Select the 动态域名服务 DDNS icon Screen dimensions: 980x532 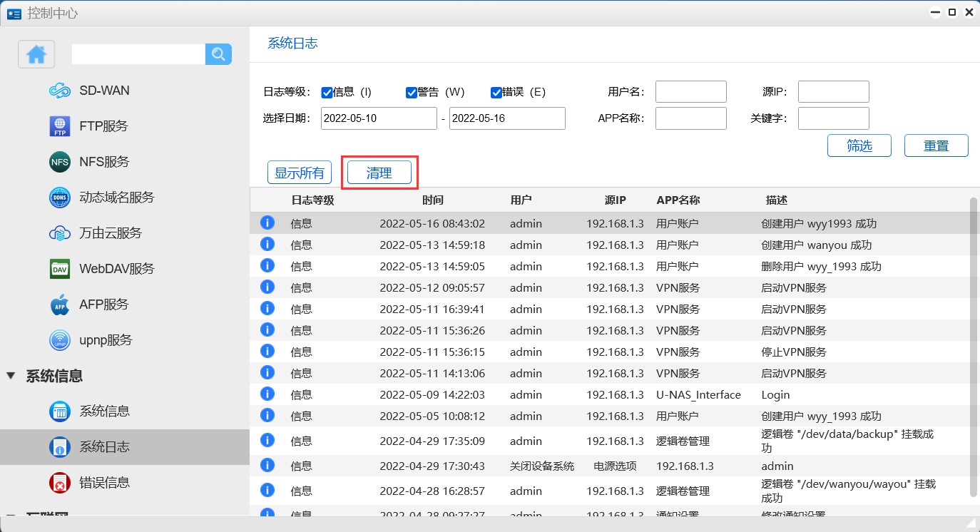coord(60,198)
